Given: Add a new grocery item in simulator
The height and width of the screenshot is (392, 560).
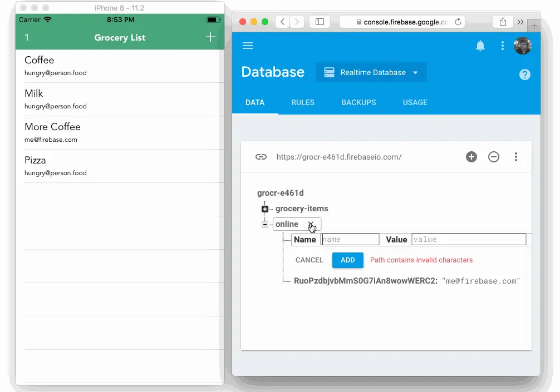Looking at the screenshot, I should tap(210, 37).
